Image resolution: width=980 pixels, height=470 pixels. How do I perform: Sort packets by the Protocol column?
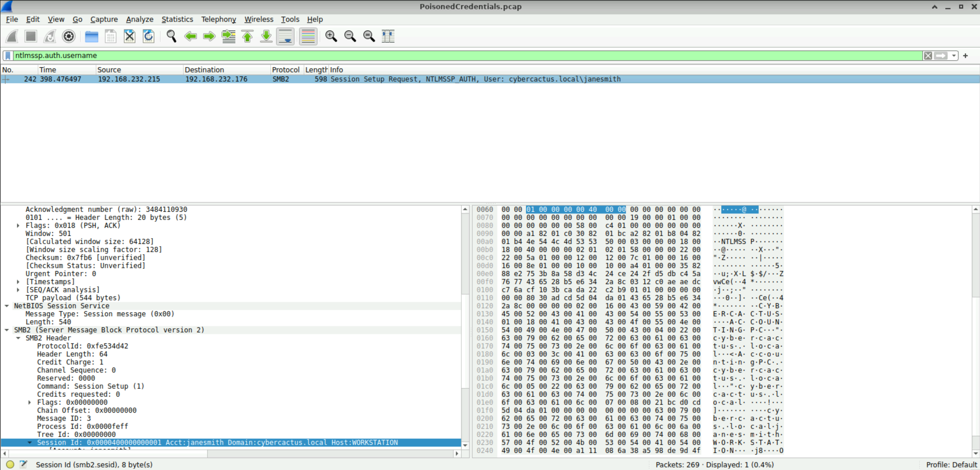tap(287, 70)
